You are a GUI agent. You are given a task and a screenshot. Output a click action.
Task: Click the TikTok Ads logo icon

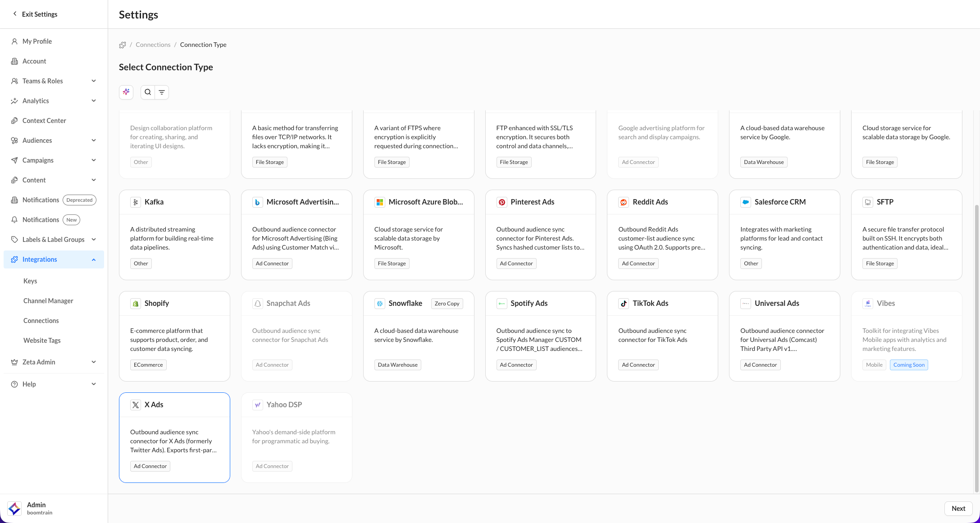(624, 304)
